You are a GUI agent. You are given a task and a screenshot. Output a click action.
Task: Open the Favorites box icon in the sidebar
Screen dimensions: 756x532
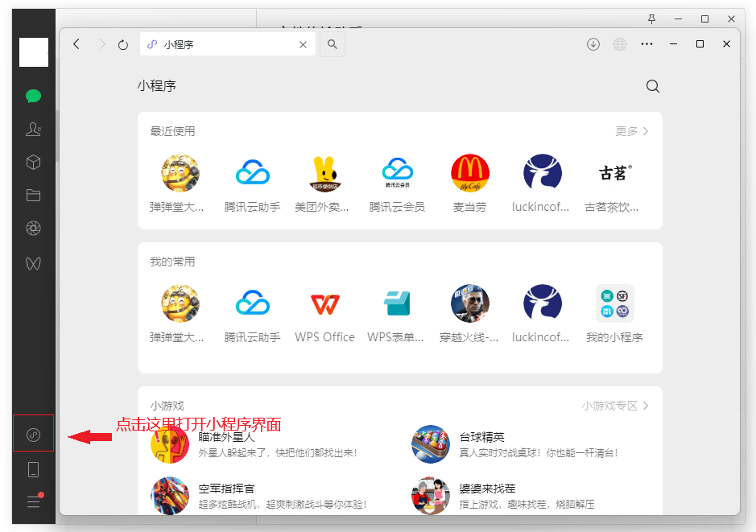33,162
